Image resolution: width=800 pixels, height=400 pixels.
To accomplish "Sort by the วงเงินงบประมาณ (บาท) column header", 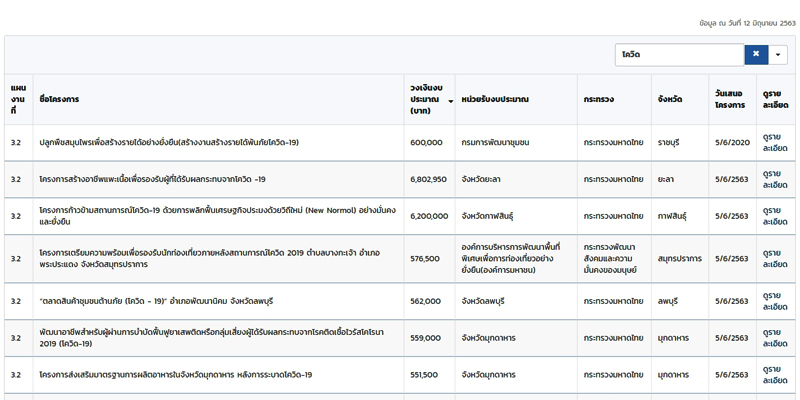I will point(426,99).
